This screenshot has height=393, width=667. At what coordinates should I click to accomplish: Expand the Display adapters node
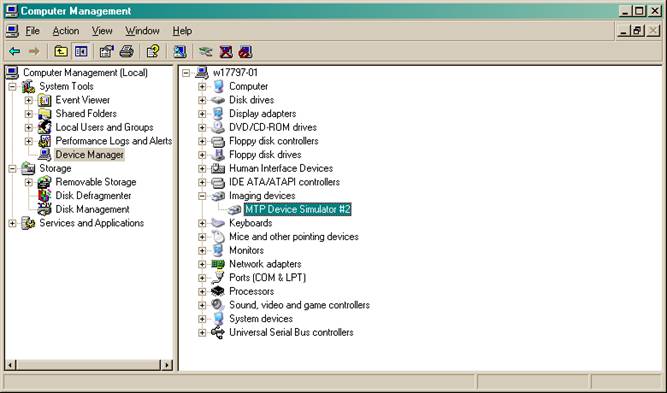click(x=202, y=114)
